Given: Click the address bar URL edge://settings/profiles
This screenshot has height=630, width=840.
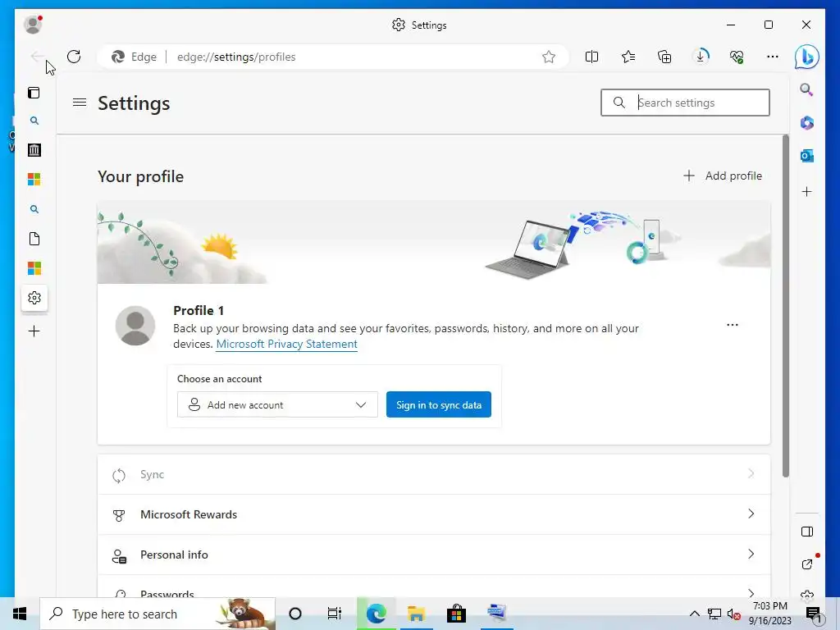Looking at the screenshot, I should (236, 57).
